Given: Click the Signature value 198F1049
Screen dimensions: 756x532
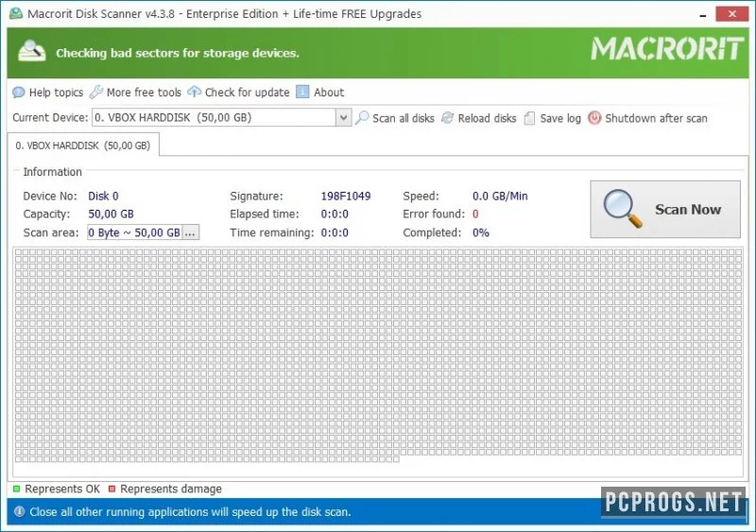Looking at the screenshot, I should click(x=346, y=196).
